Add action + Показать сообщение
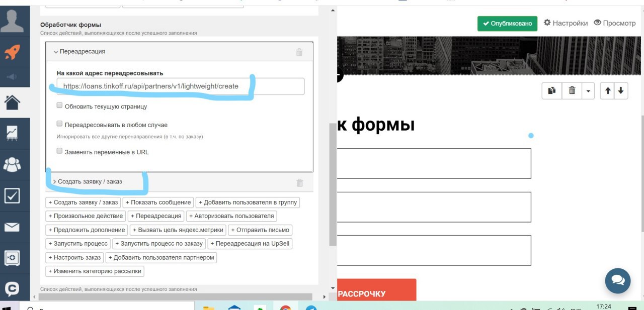The image size is (644, 310). pyautogui.click(x=158, y=202)
